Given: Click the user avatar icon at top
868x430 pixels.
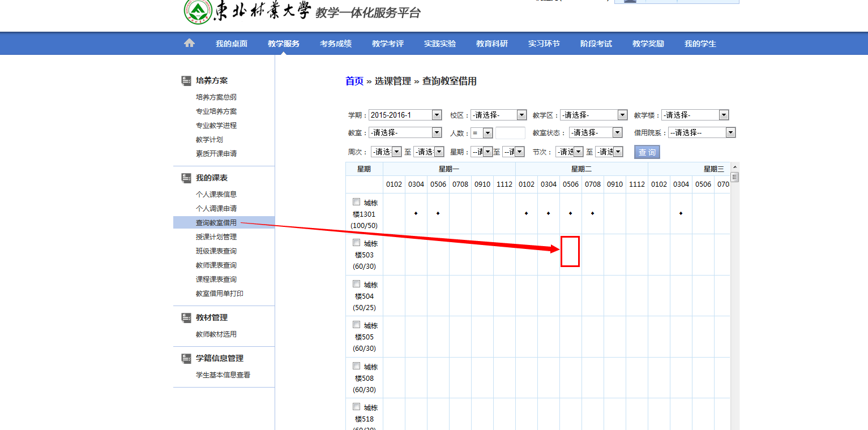Looking at the screenshot, I should point(630,1).
